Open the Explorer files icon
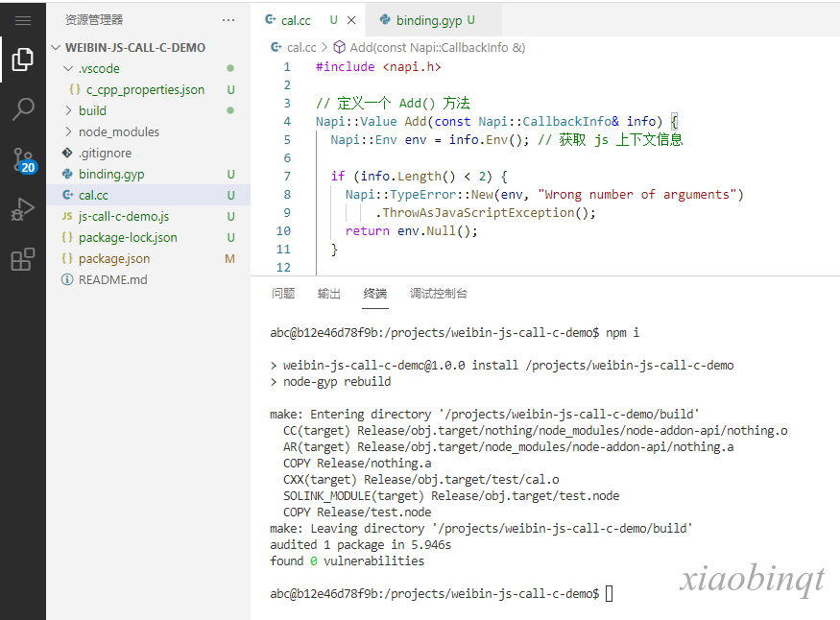 23,60
